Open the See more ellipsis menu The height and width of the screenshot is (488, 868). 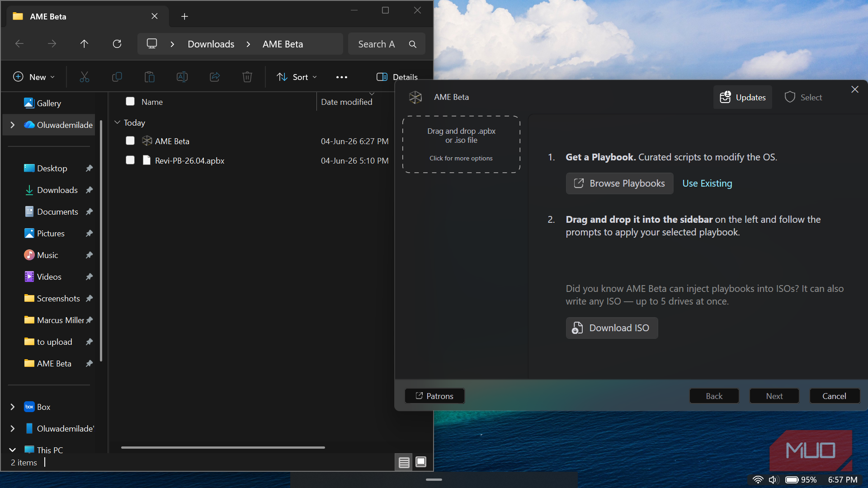[x=342, y=77]
